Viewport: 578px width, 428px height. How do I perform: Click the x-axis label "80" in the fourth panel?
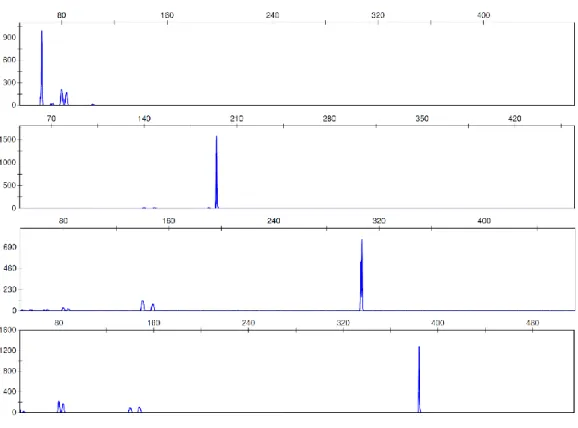pos(59,323)
